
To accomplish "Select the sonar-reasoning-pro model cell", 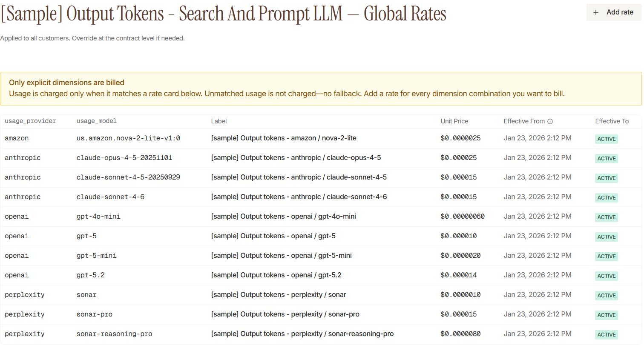I will pyautogui.click(x=114, y=334).
